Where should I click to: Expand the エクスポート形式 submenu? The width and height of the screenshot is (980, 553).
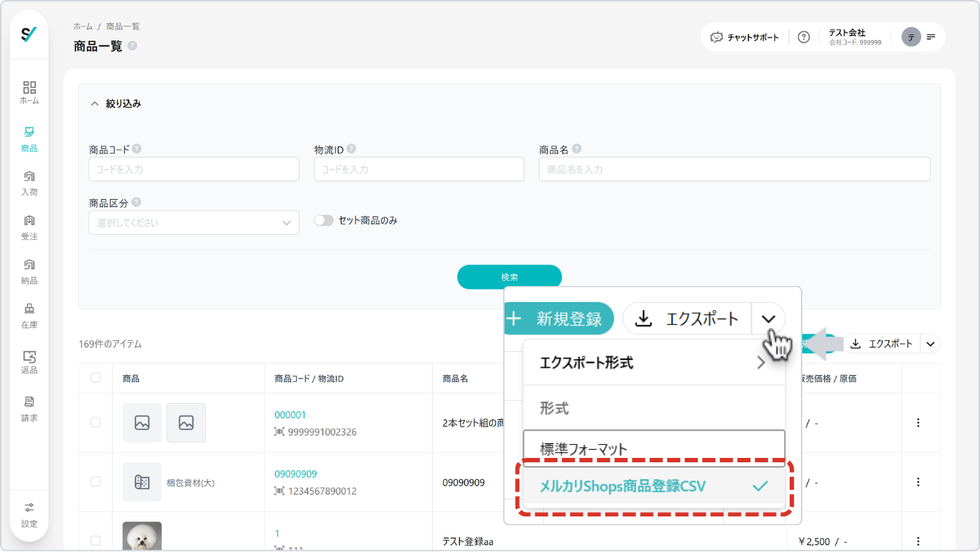click(654, 362)
